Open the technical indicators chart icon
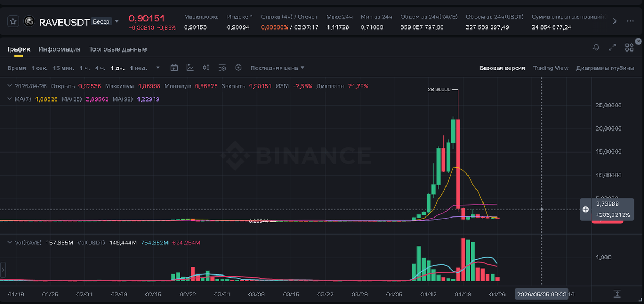 (x=190, y=68)
